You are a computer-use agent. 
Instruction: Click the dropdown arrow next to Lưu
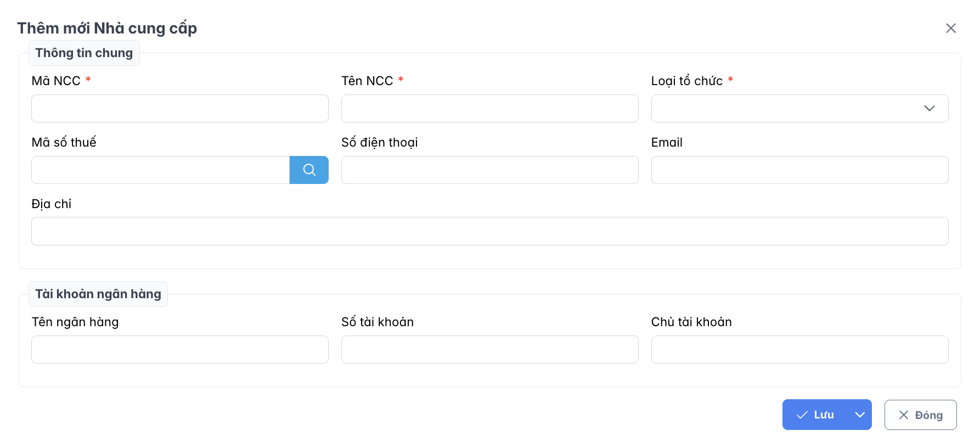[x=860, y=415]
